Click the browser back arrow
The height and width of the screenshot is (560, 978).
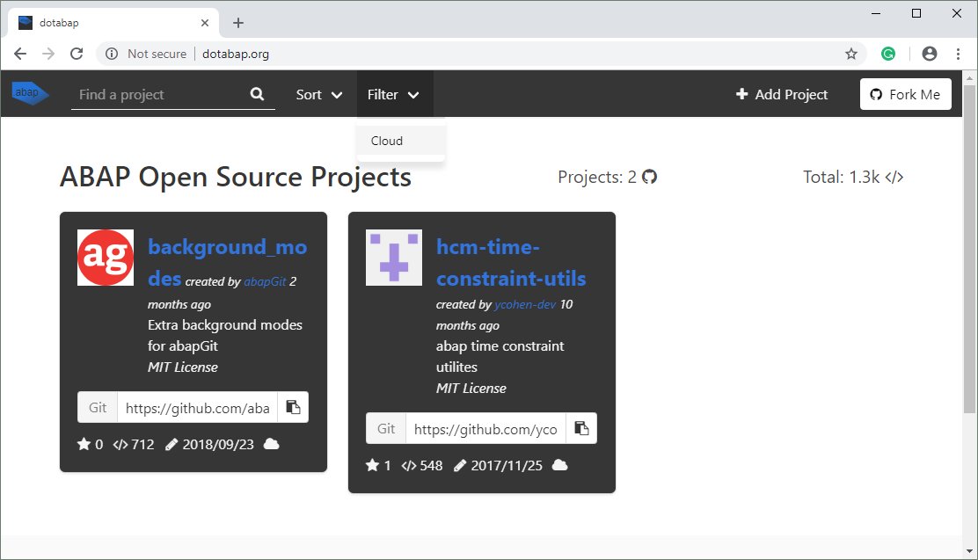(x=20, y=54)
